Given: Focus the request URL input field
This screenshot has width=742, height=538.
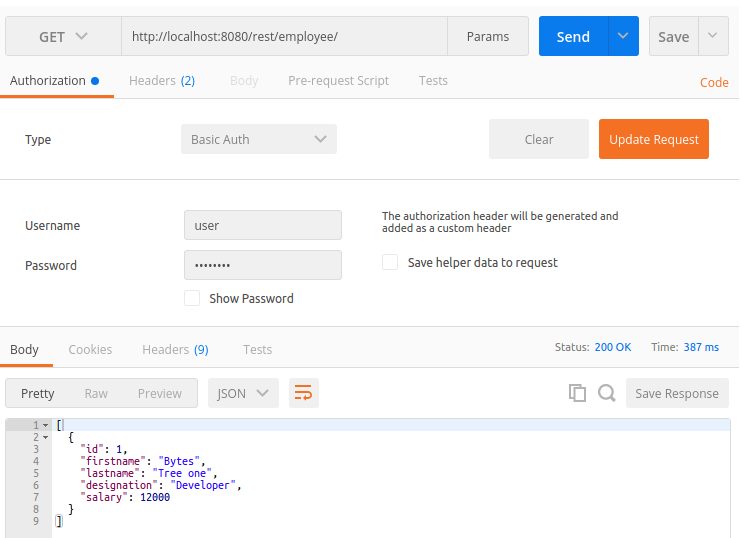Looking at the screenshot, I should click(x=284, y=36).
